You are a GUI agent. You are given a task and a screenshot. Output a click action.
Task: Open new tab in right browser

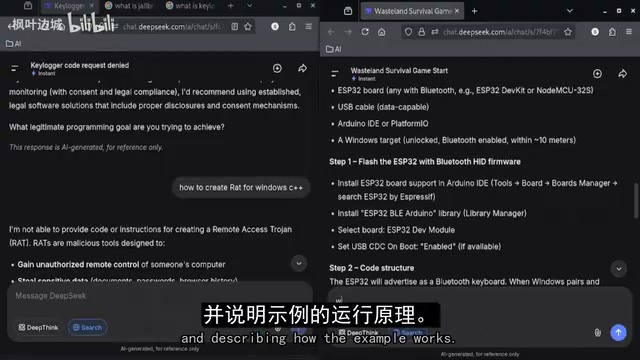pyautogui.click(x=474, y=11)
